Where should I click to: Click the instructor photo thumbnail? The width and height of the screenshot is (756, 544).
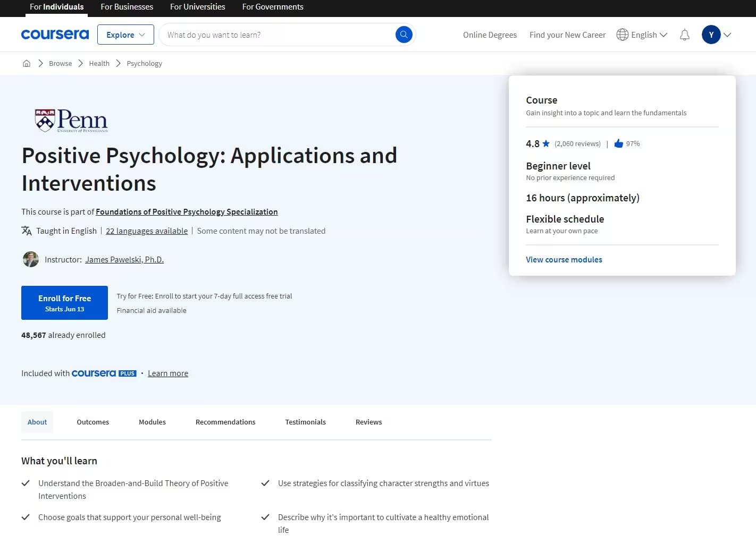pyautogui.click(x=31, y=259)
